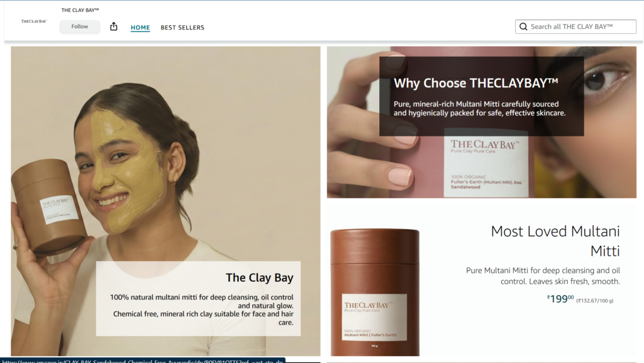
Task: Click the 'Pure, mineral-rich Multani Mitti' banner text
Action: coord(480,108)
